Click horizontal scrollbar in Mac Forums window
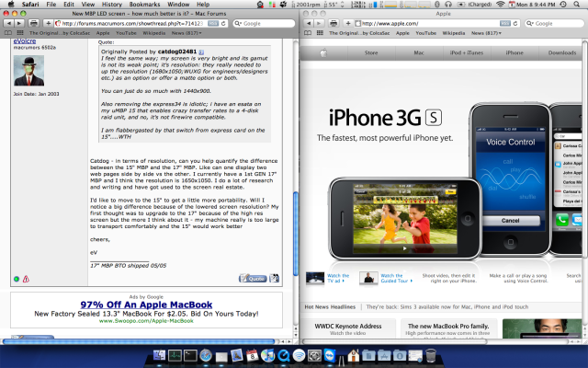The image size is (588, 368). (x=139, y=341)
